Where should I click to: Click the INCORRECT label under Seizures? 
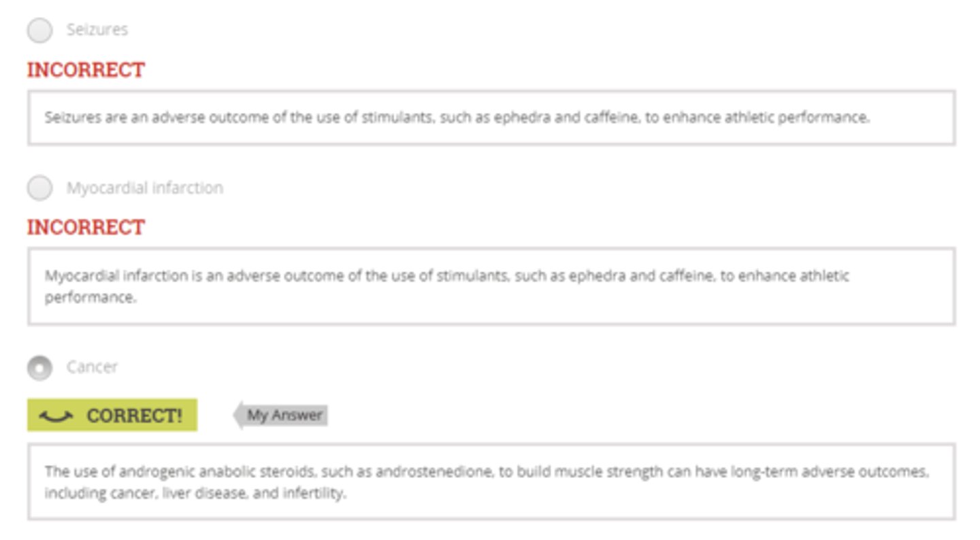(x=86, y=70)
